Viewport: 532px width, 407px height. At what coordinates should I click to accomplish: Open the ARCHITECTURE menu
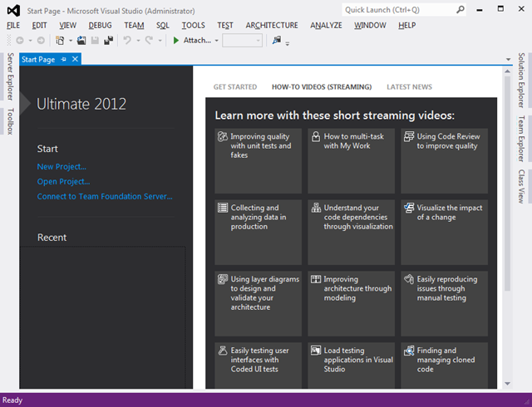(271, 25)
